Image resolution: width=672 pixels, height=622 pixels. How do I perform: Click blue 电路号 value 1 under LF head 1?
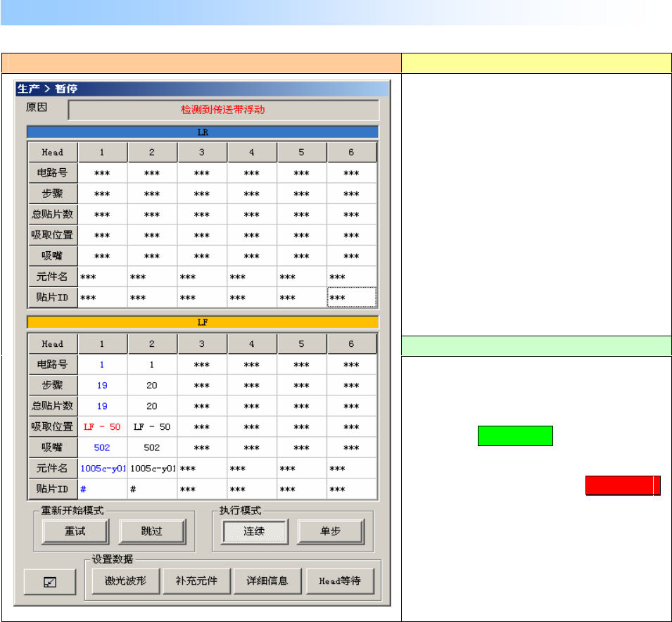(102, 364)
